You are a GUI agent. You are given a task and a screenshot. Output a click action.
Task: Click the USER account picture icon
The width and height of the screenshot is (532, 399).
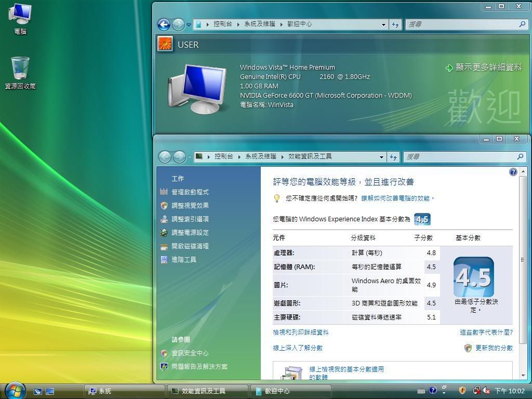click(165, 44)
